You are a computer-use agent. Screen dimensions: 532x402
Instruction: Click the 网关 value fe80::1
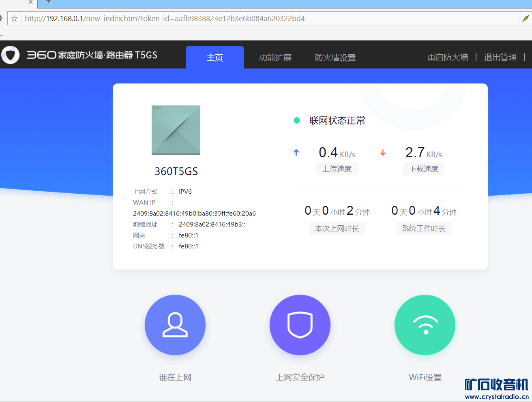point(189,235)
